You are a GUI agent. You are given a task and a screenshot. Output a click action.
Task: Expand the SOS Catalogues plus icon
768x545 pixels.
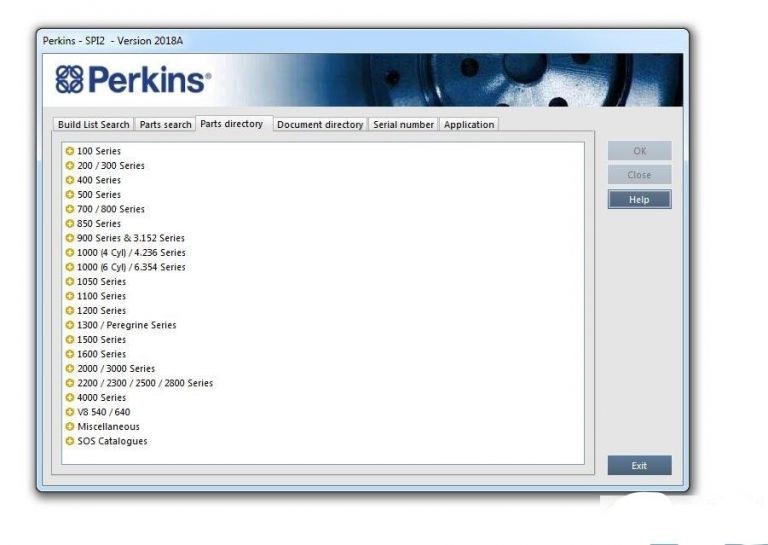click(x=70, y=441)
